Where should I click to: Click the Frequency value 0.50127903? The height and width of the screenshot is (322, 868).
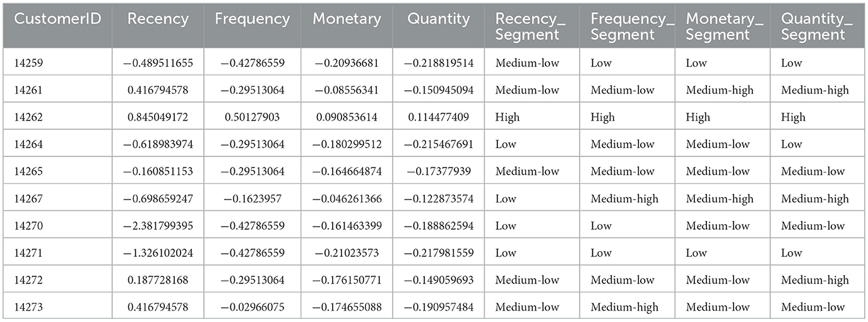pyautogui.click(x=253, y=117)
